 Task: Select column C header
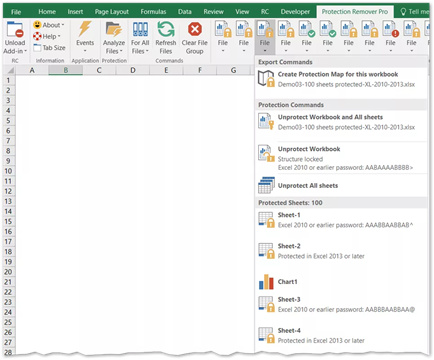99,70
